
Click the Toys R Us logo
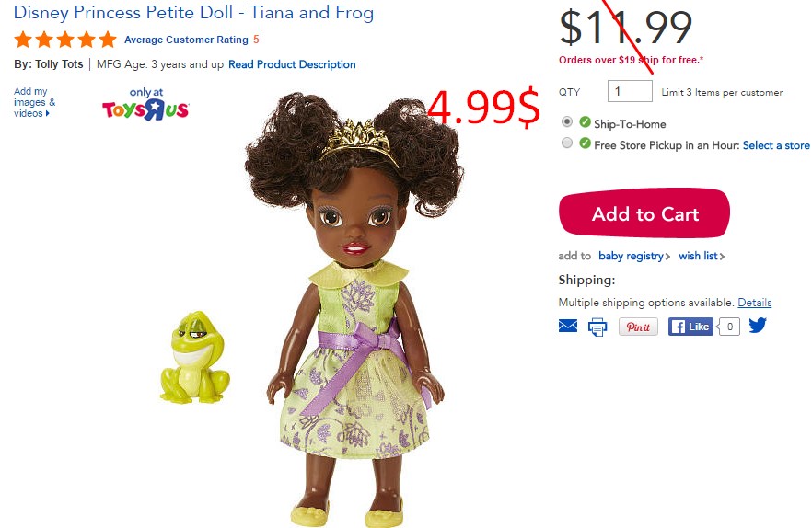click(145, 104)
